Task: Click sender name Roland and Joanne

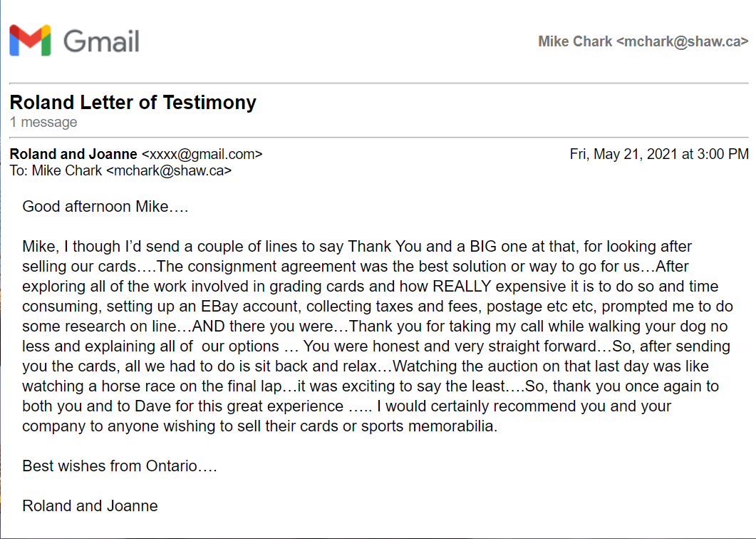Action: pos(73,154)
